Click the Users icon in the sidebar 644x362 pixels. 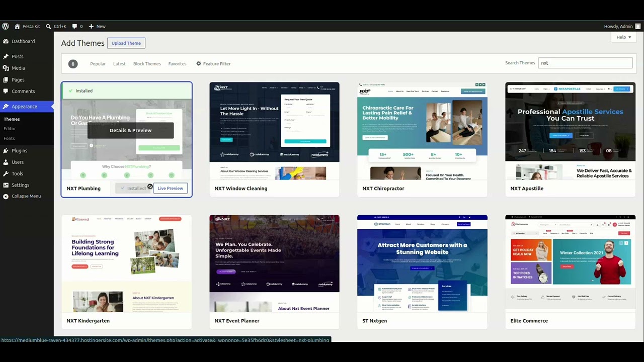[x=6, y=162]
